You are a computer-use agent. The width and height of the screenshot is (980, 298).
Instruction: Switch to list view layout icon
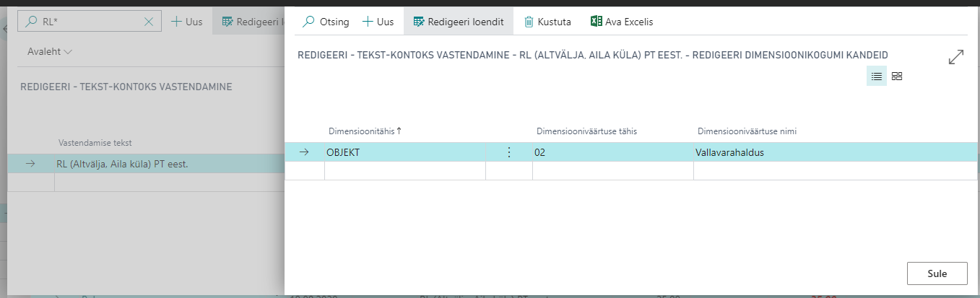877,76
